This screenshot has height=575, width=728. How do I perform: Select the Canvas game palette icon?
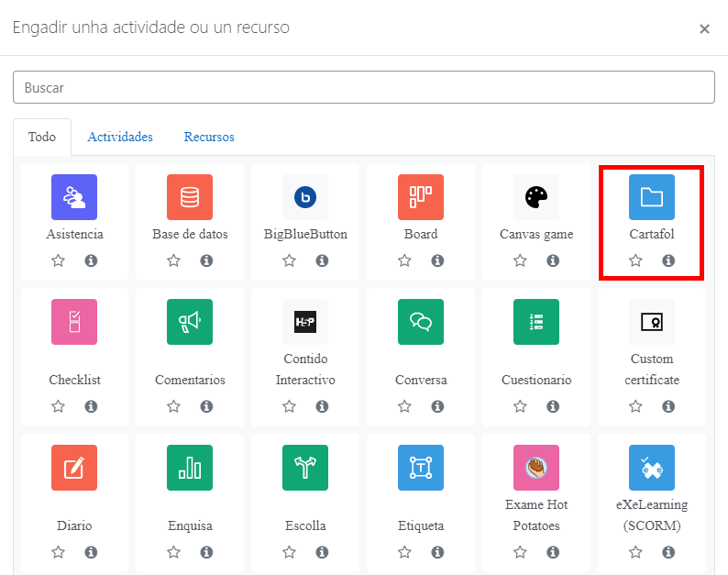point(536,197)
